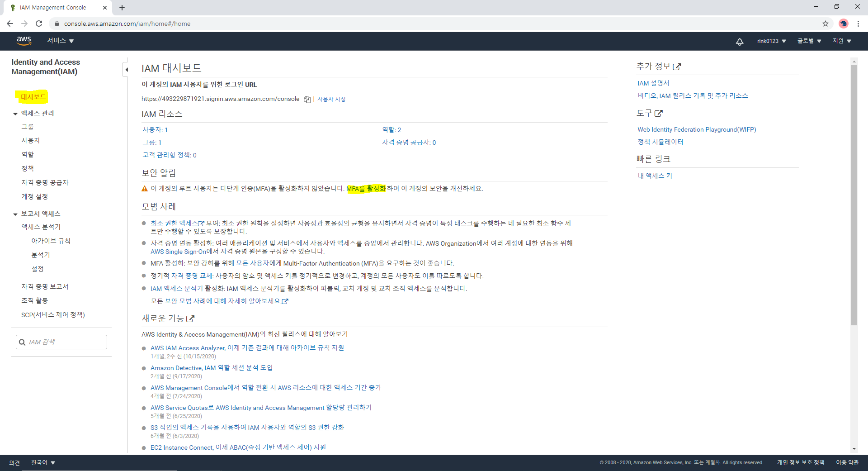Click the IAM search magnifier icon

(22, 342)
